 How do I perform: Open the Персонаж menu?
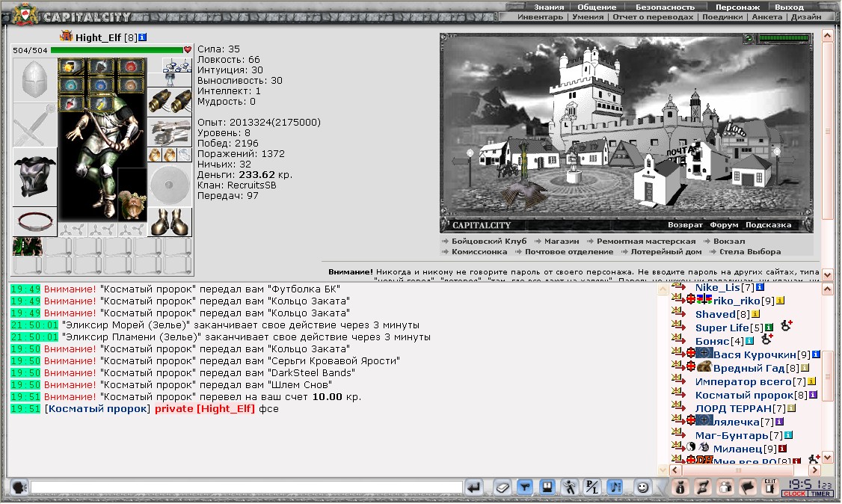click(737, 7)
